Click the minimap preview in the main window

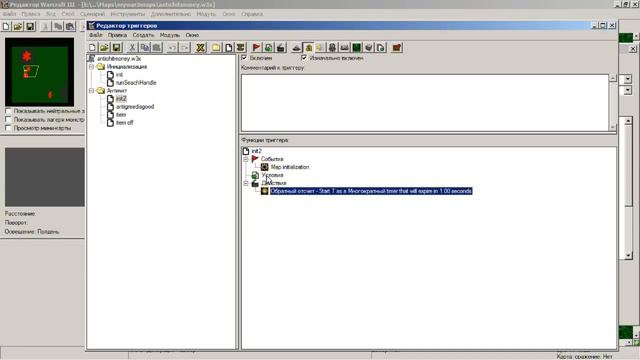click(x=40, y=72)
